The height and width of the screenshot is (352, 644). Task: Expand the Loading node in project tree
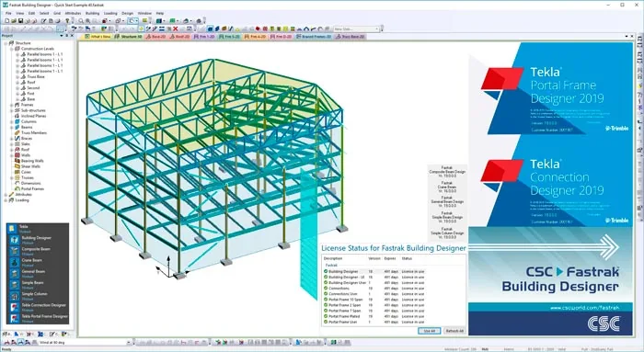tap(6, 200)
